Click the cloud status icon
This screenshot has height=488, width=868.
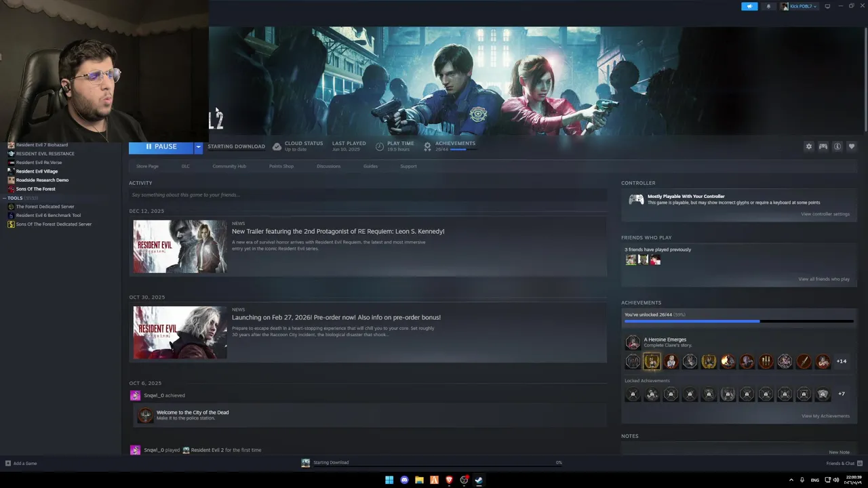[277, 146]
